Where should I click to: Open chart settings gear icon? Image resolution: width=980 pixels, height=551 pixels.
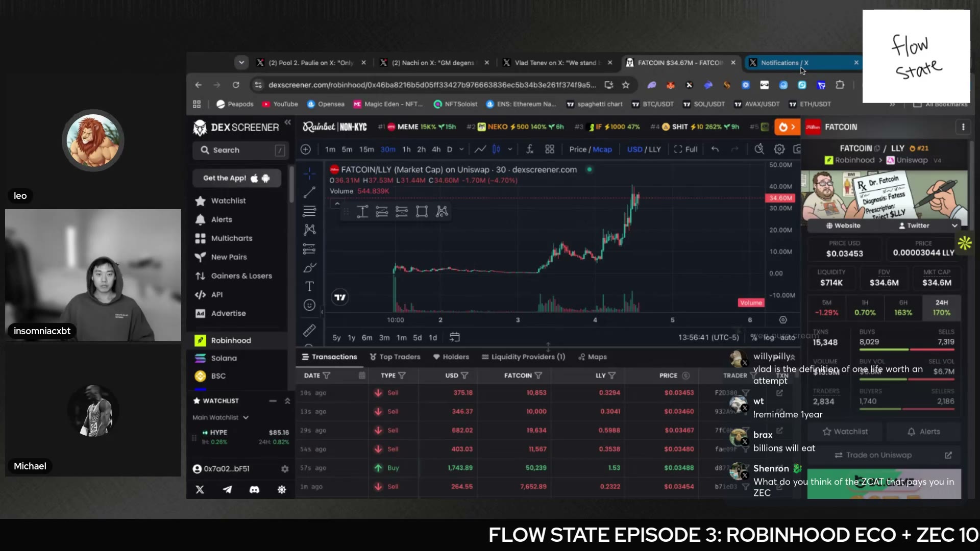[779, 149]
